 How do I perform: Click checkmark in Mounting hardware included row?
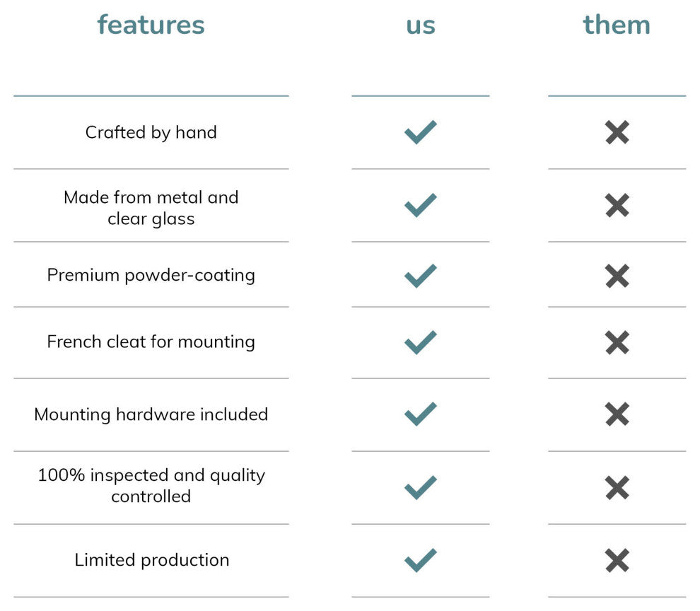click(x=420, y=414)
